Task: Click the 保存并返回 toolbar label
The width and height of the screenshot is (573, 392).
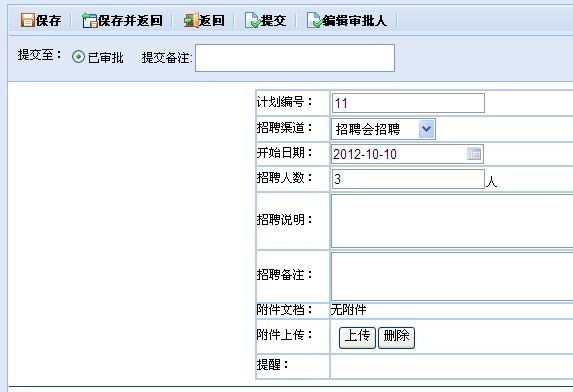Action: [130, 21]
